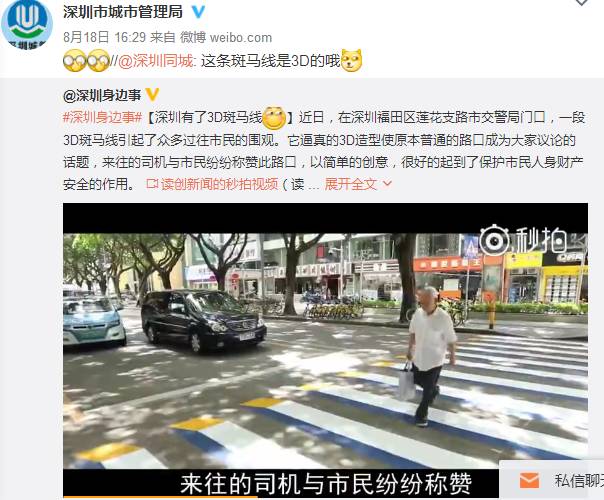604x500 pixels.
Task: Click the orange envelope message icon
Action: pos(529,480)
